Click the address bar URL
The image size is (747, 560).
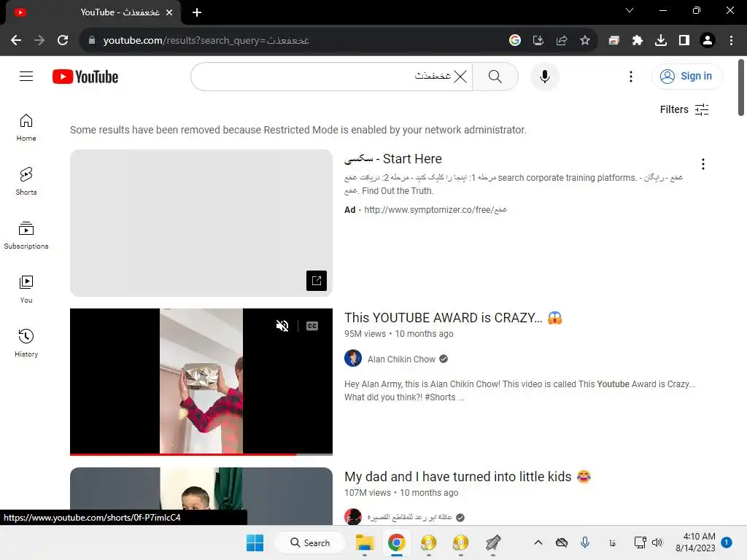pos(206,41)
